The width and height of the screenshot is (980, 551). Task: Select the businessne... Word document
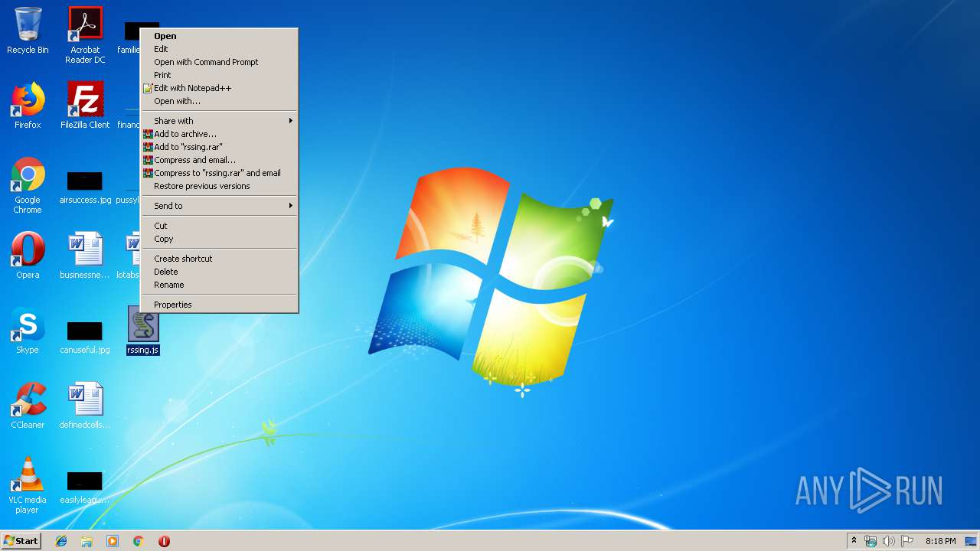pos(85,256)
